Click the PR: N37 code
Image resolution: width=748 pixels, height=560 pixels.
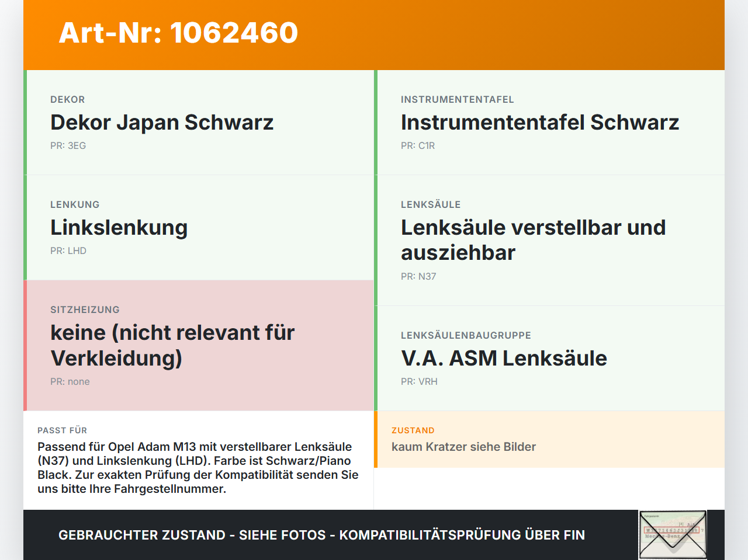418,277
